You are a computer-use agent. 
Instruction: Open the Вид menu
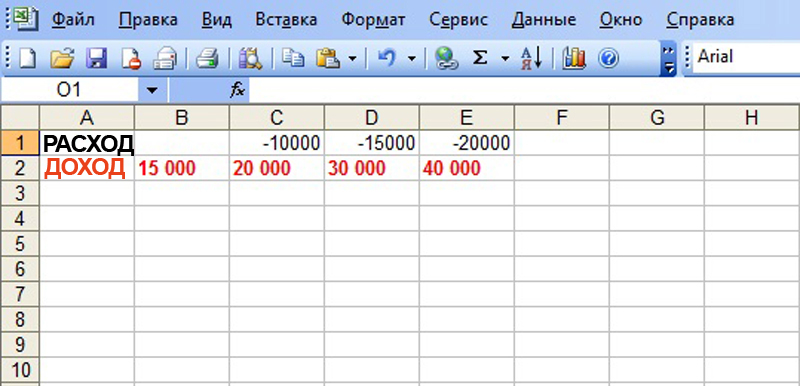[x=217, y=19]
